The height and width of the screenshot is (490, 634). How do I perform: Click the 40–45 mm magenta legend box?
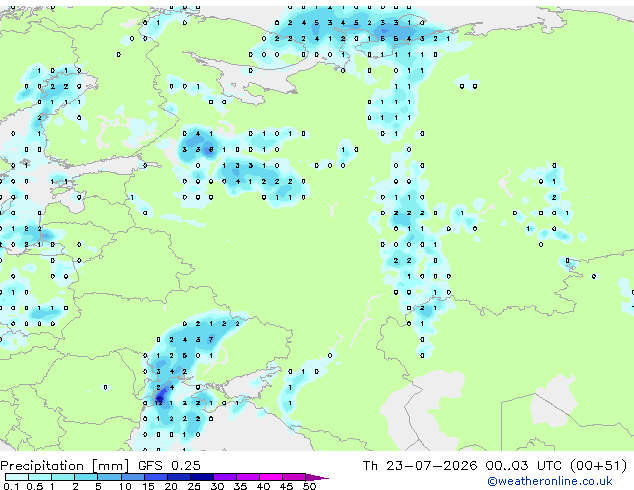[271, 477]
